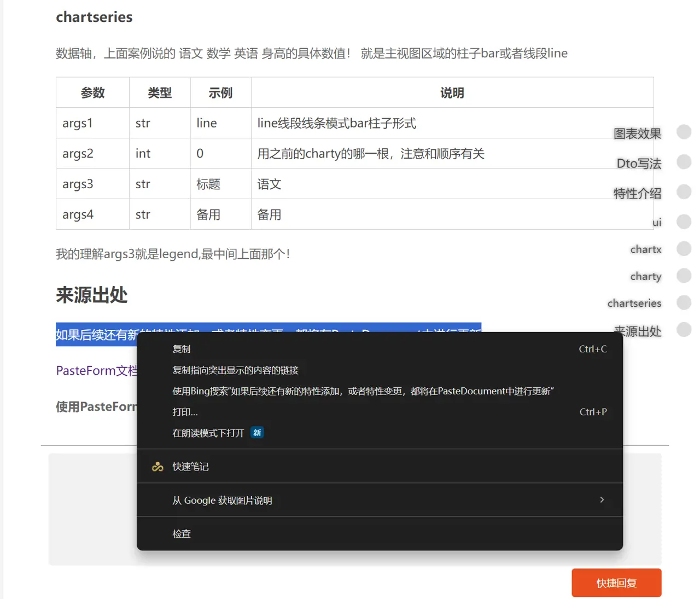Image resolution: width=700 pixels, height=599 pixels.
Task: Click the outline dot beside 来源出处
Action: pos(684,329)
